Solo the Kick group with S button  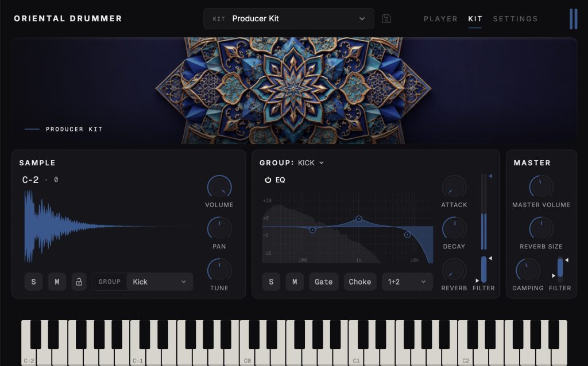click(271, 282)
